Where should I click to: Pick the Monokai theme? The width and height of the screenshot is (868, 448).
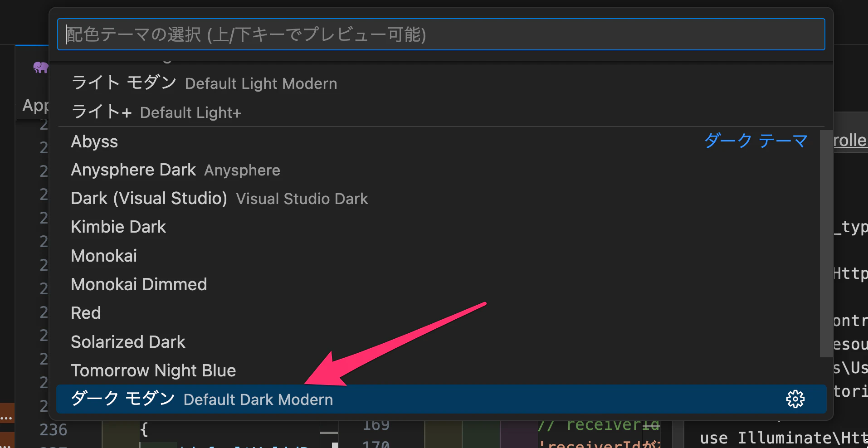441,256
